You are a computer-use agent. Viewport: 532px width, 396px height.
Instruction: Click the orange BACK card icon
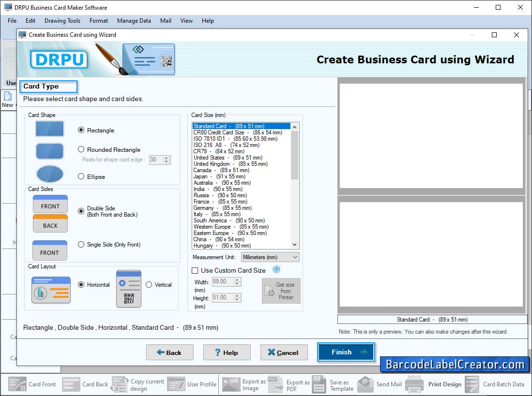50,223
